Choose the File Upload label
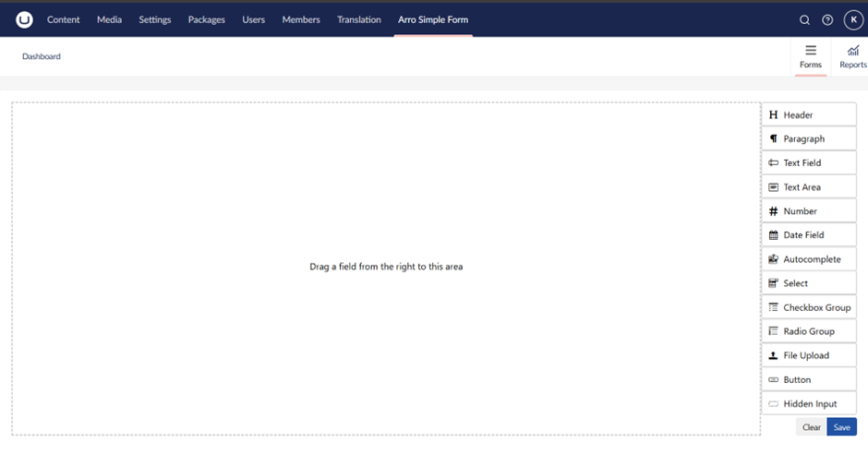This screenshot has height=454, width=868. point(806,355)
